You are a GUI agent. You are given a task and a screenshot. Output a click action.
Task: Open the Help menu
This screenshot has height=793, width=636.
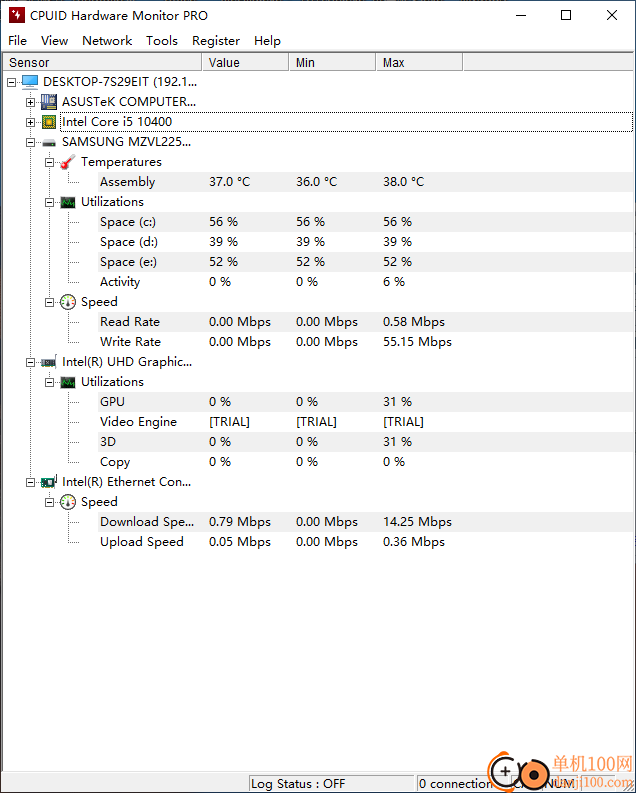click(x=267, y=40)
